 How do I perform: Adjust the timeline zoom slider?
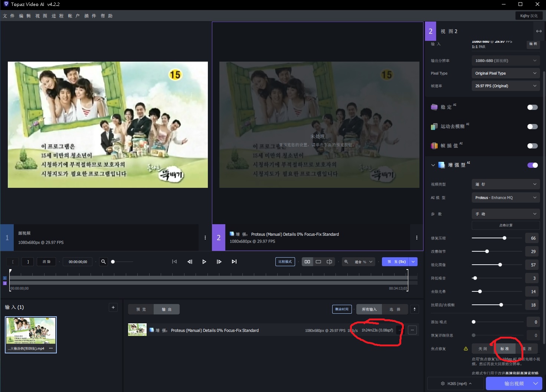(x=113, y=262)
